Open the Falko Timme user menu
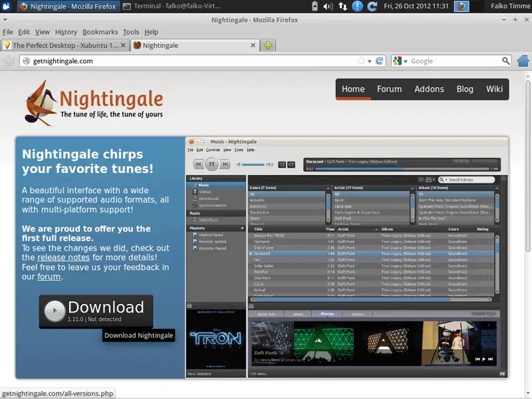 510,6
